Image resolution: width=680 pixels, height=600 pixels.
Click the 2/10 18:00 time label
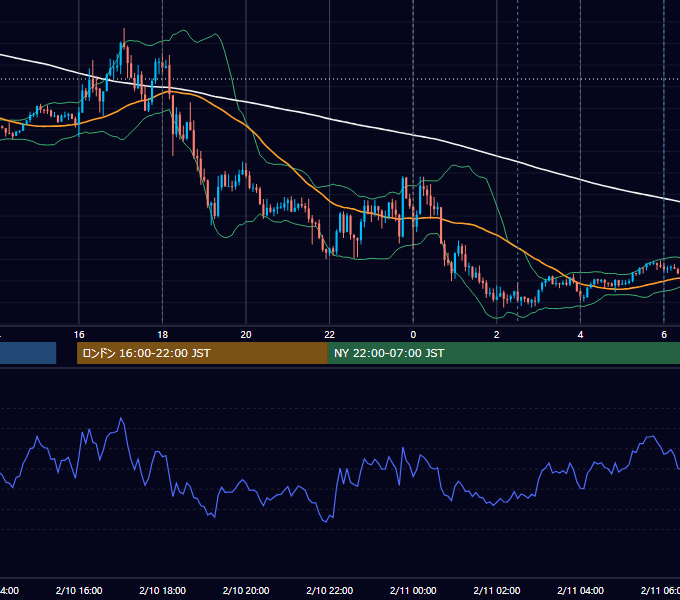(163, 590)
